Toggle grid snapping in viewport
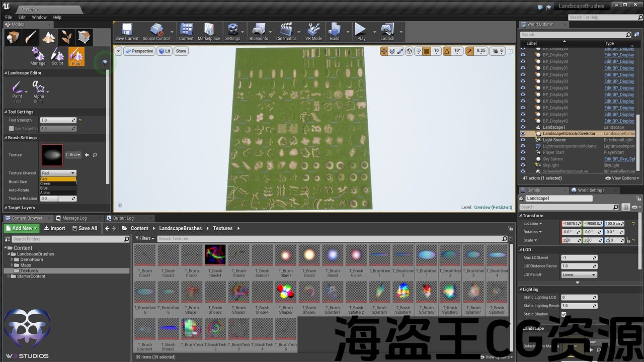Viewport: 644px width, 362px height. tap(427, 51)
